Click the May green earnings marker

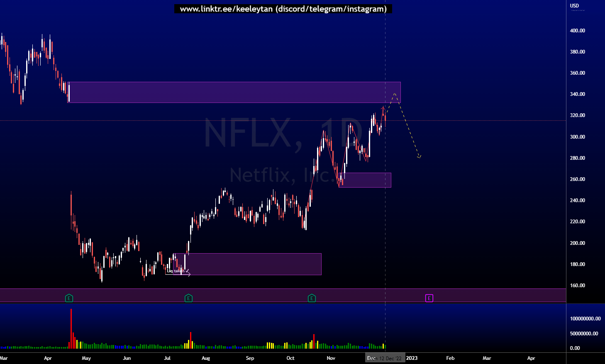(x=69, y=298)
